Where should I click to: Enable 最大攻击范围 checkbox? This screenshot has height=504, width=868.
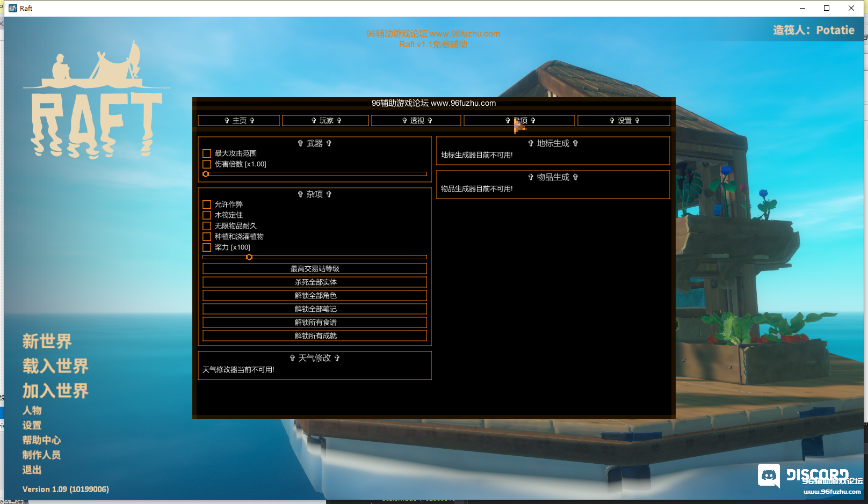(207, 154)
